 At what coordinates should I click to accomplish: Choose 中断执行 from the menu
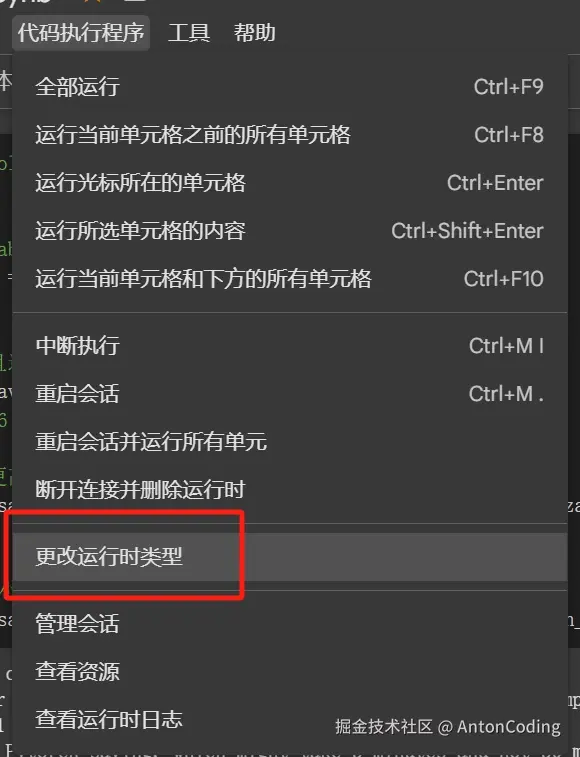point(290,346)
